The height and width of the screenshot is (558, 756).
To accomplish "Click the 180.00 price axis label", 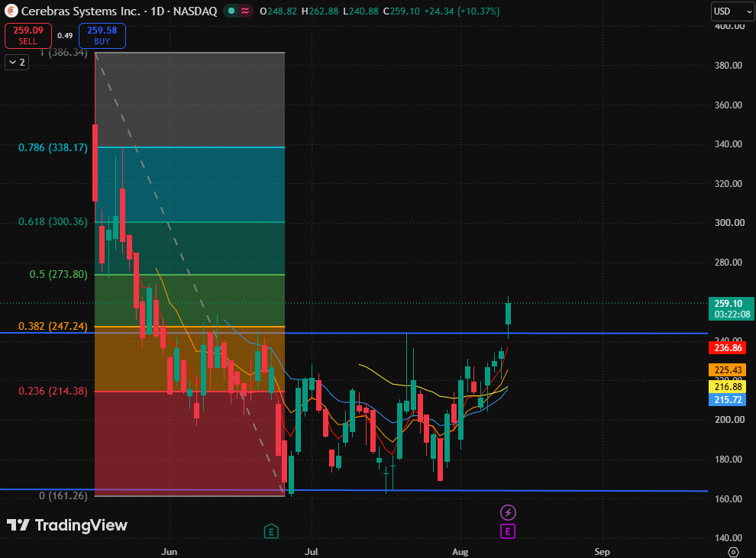I will [x=728, y=460].
